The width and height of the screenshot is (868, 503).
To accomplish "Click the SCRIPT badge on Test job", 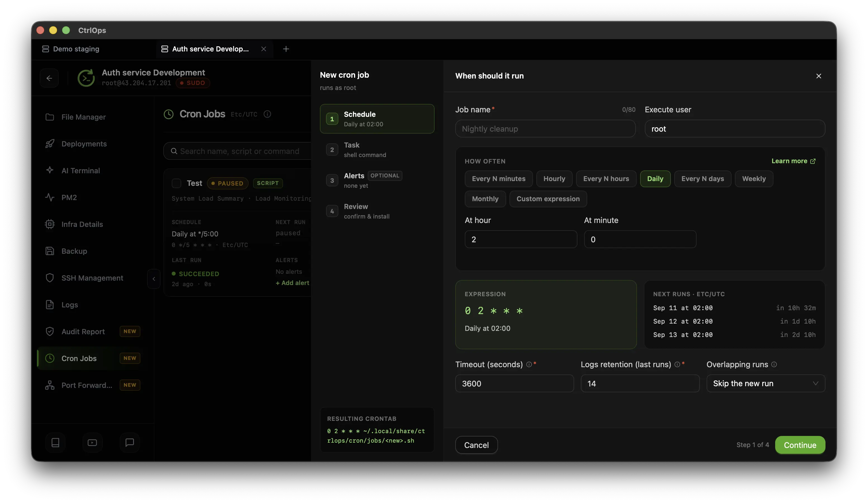I will tap(268, 183).
